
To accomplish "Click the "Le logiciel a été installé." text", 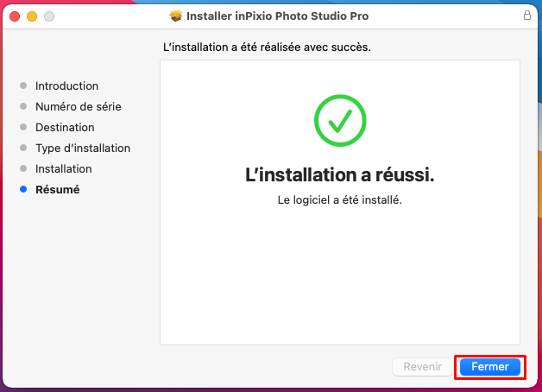I will click(x=340, y=199).
